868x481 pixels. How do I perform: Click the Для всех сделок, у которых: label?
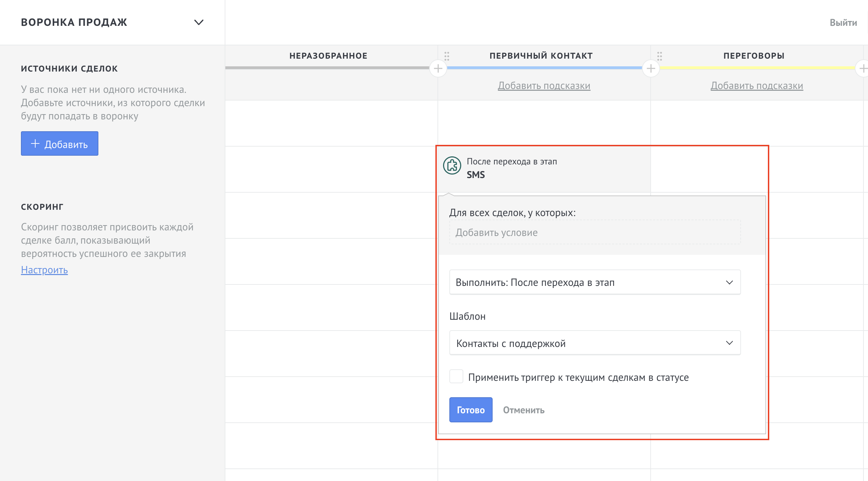(x=512, y=213)
